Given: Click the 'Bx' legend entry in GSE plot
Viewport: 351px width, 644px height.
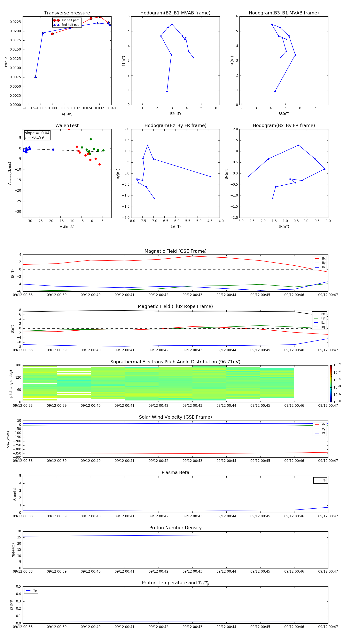Looking at the screenshot, I should point(320,259).
